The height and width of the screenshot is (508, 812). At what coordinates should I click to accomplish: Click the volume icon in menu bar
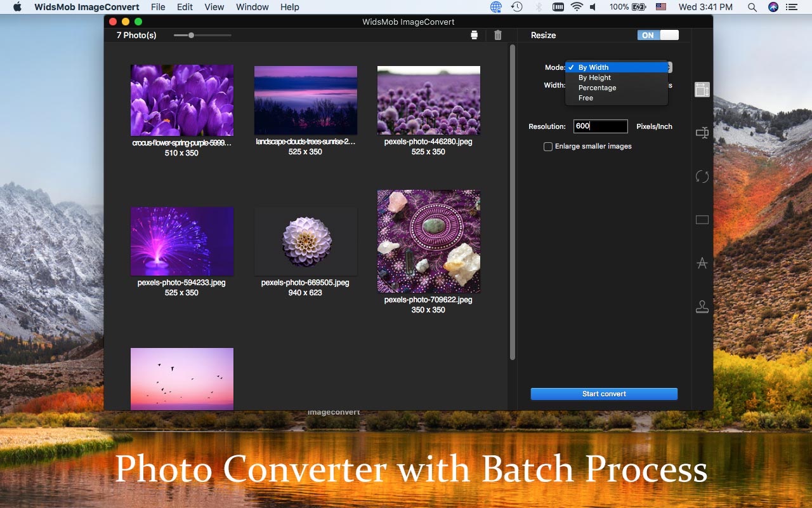point(593,7)
